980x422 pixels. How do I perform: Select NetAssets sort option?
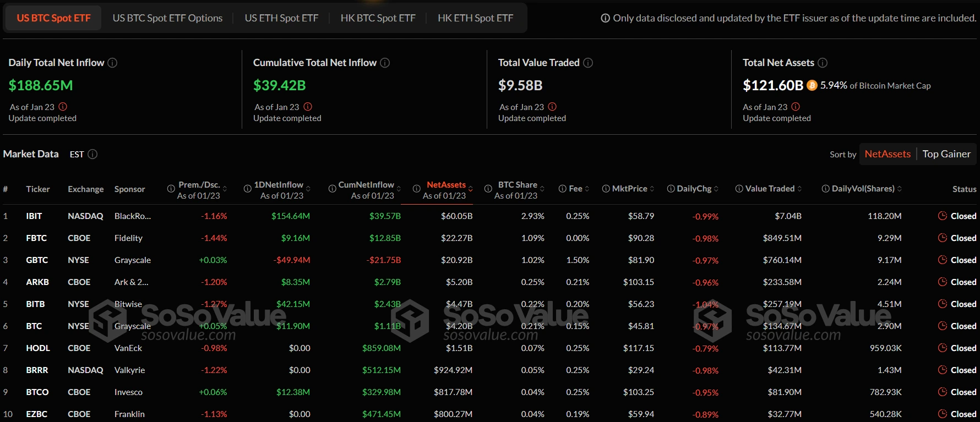pos(888,154)
